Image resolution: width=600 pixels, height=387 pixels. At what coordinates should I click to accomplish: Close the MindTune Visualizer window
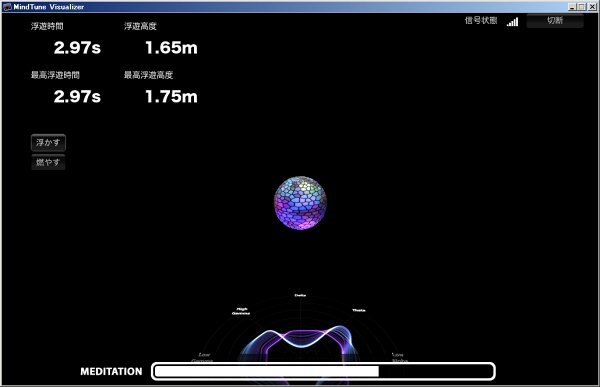(x=591, y=7)
